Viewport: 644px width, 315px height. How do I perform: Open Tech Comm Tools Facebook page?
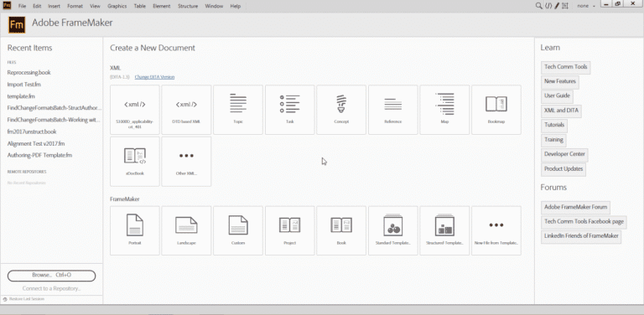point(584,222)
